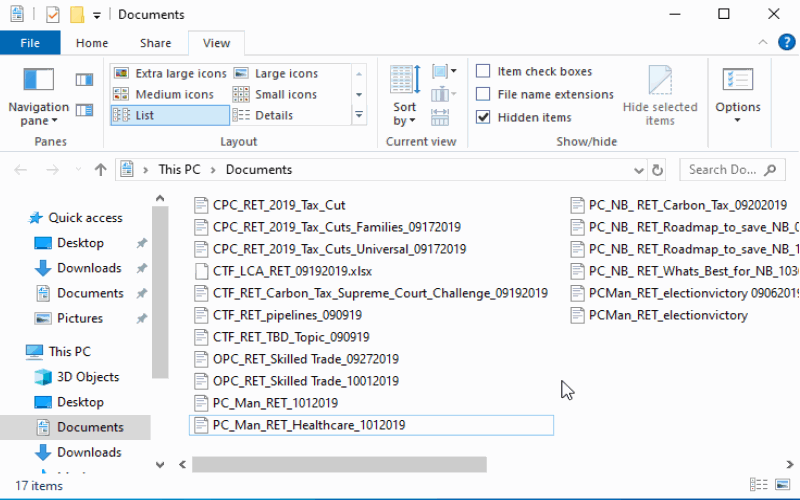Switch to the Share ribbon tab
The image size is (800, 500).
(156, 43)
